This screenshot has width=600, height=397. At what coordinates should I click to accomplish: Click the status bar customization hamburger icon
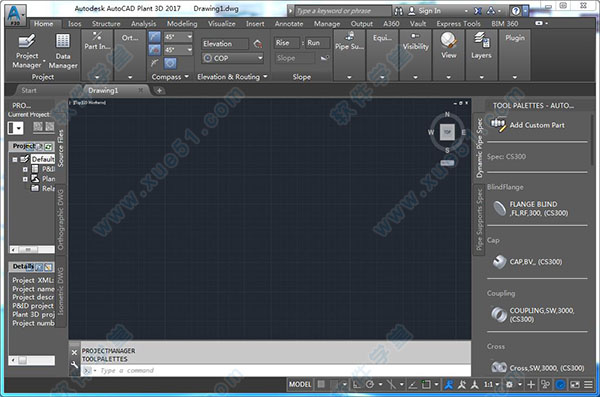coord(588,384)
